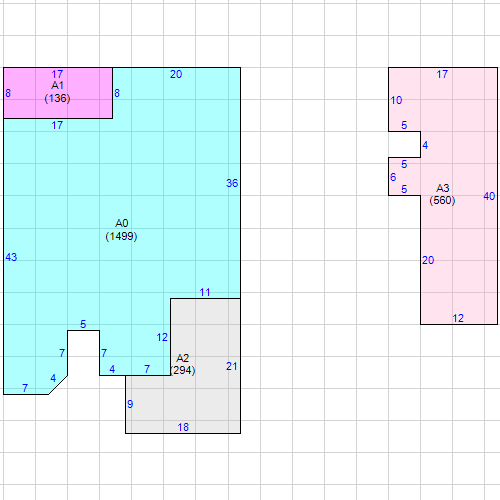Click the 36 dimension on A0's right edge

tap(232, 183)
